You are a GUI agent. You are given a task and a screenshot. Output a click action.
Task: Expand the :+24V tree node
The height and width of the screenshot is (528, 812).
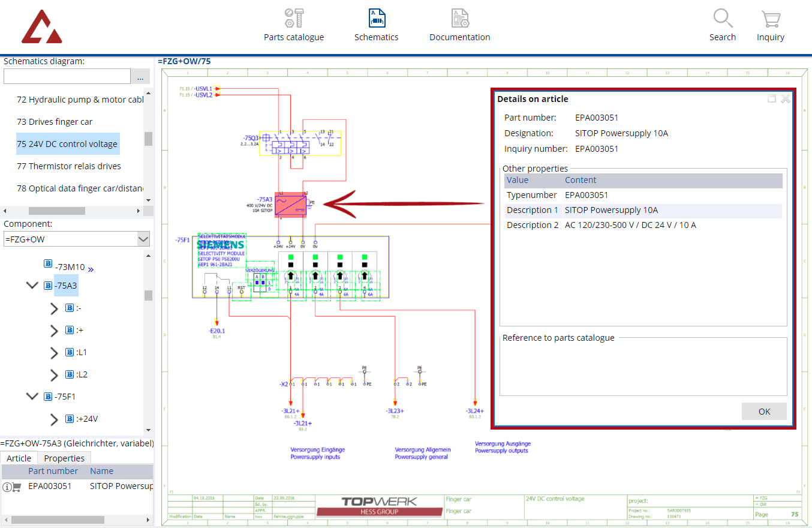point(54,419)
